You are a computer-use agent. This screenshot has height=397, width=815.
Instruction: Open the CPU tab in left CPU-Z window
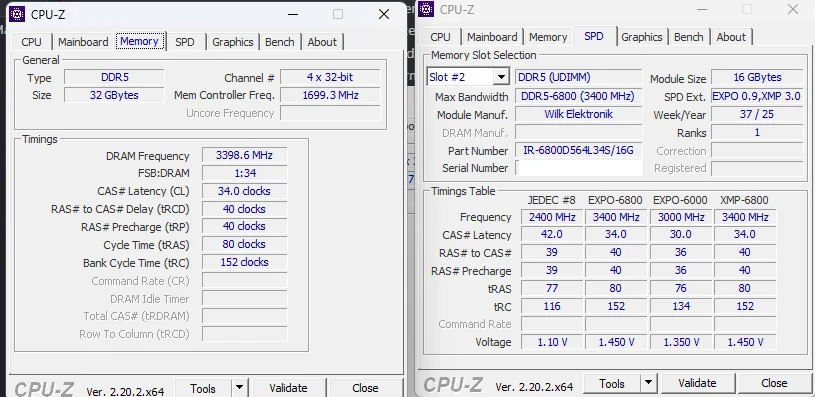(32, 42)
